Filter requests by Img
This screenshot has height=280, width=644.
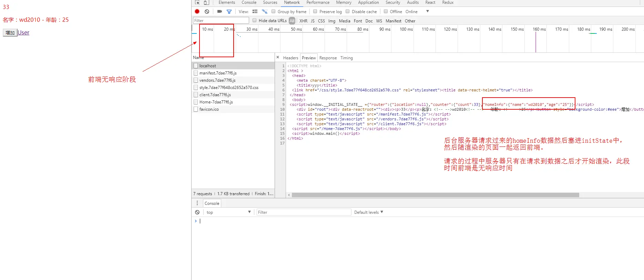click(x=332, y=21)
